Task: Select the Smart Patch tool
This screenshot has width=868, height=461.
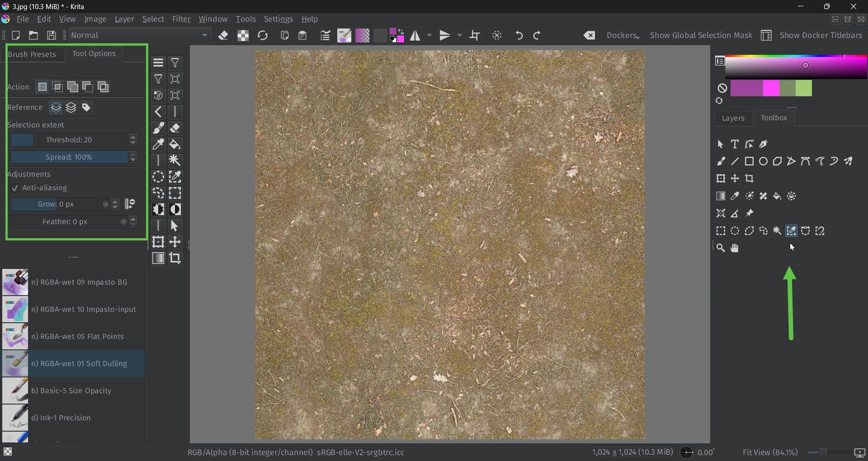Action: point(763,196)
